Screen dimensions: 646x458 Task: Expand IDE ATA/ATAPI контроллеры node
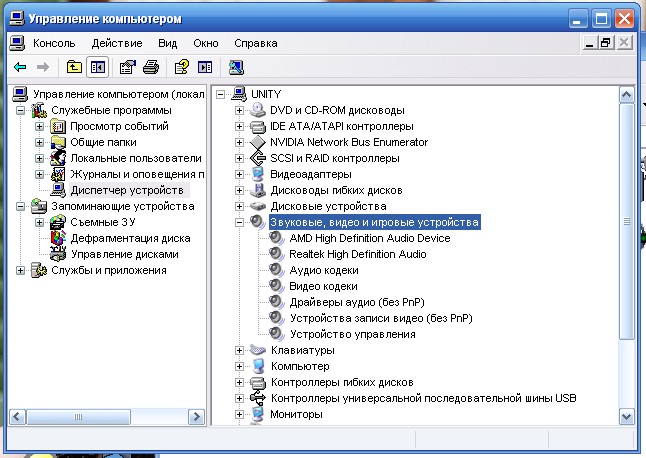(x=239, y=126)
